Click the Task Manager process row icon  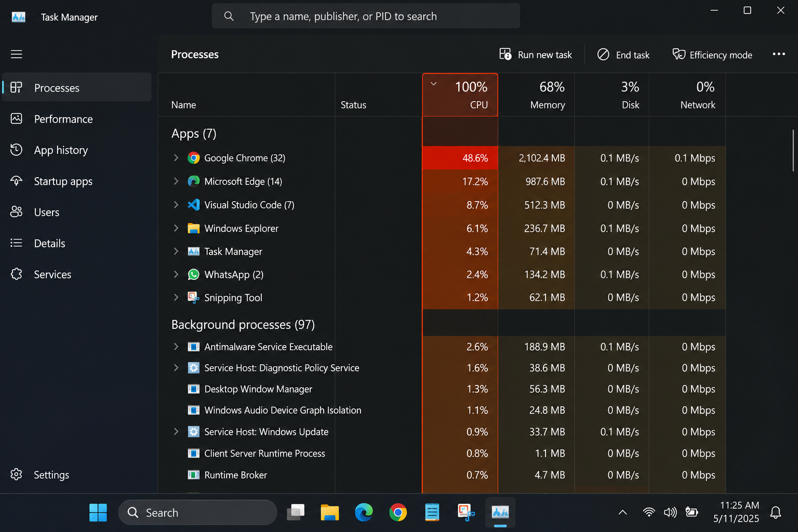[194, 251]
